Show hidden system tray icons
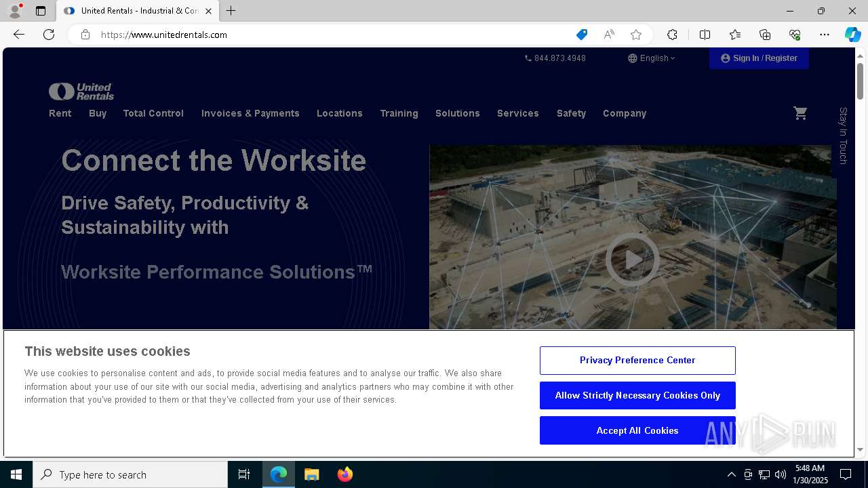 pyautogui.click(x=731, y=474)
